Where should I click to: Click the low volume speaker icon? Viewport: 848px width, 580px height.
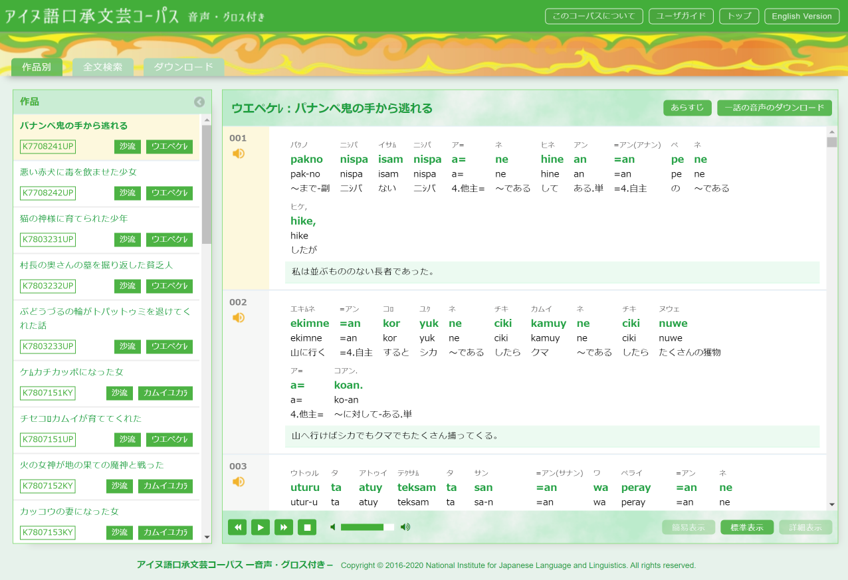coord(333,527)
